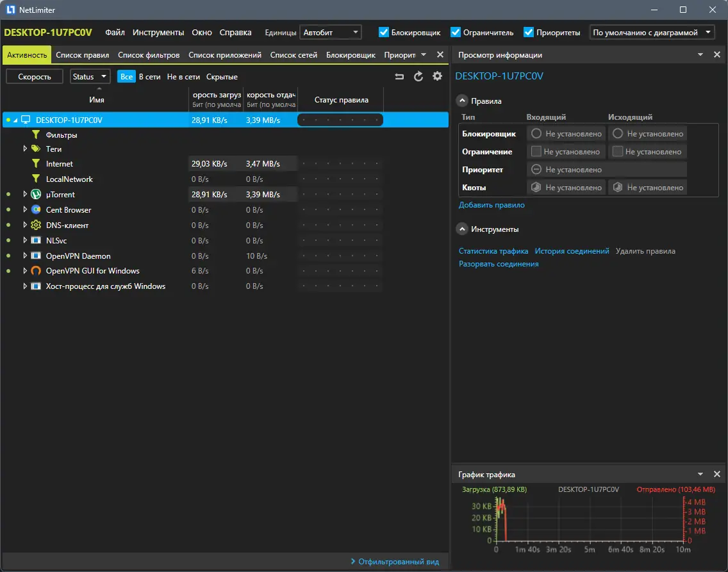Screen dimensions: 728x572
Task: Click the Cent Browser icon in list
Action: pos(36,209)
